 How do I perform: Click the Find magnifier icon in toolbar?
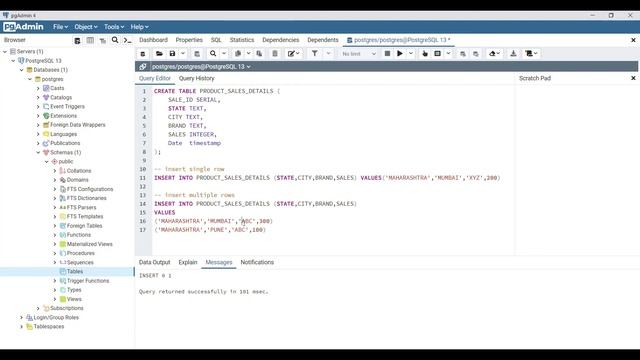click(x=213, y=53)
